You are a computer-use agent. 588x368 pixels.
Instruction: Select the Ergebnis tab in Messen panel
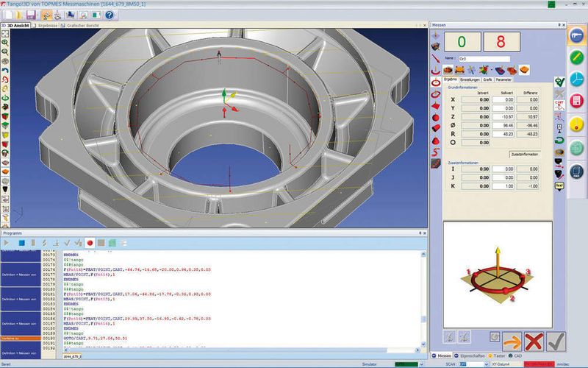450,79
